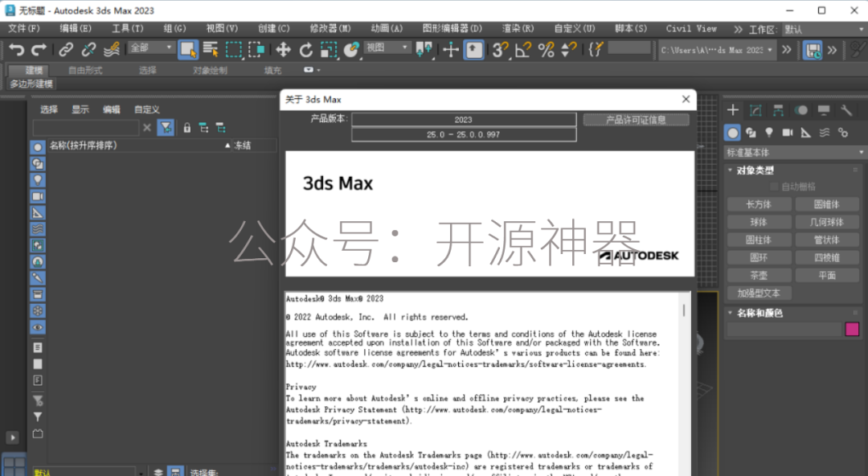Activate the Select and Rotate tool
Image resolution: width=868 pixels, height=476 pixels.
click(306, 50)
